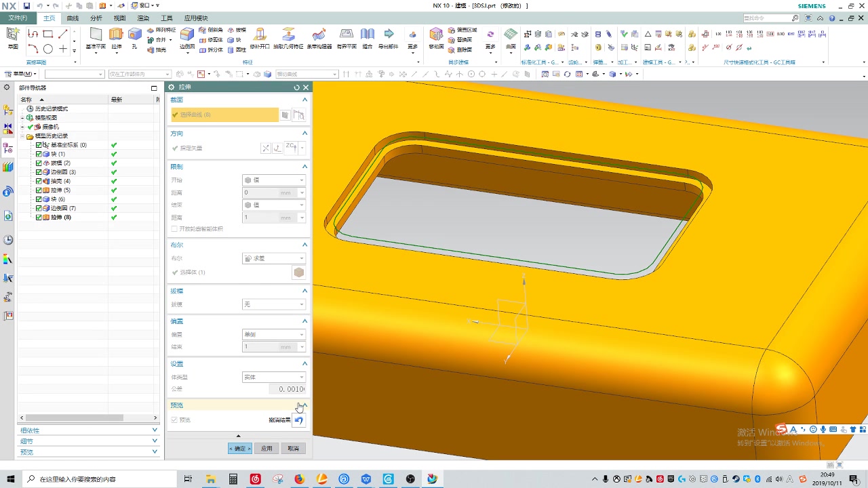Click the 删除面 delete face tool
Viewport: 868px width, 488px height.
coord(460,49)
